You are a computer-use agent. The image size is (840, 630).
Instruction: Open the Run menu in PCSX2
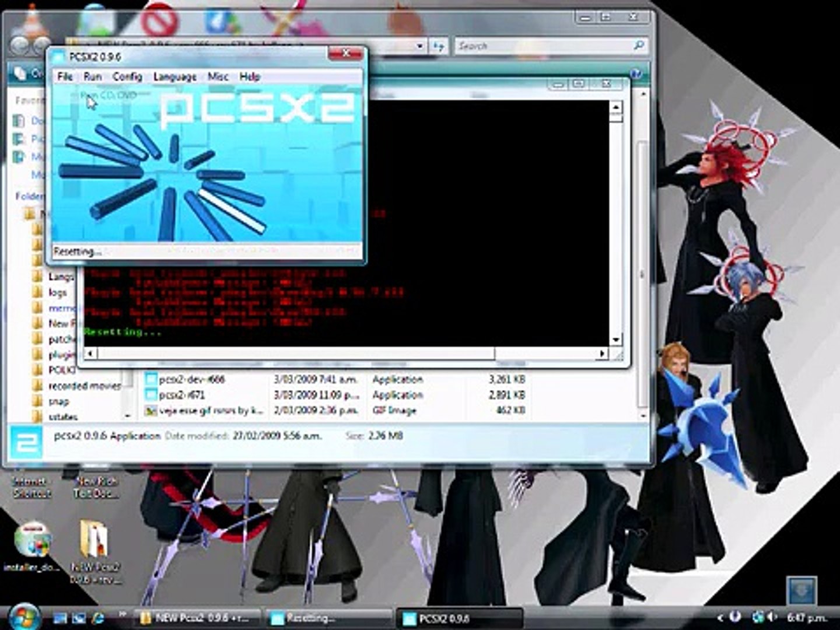[x=92, y=76]
